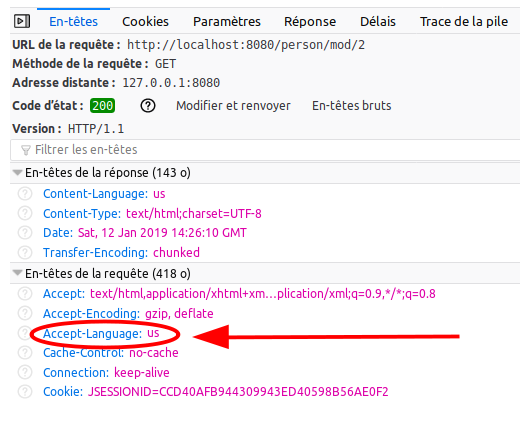Click help icon beside Content-Type header
529x423 pixels.
[x=25, y=214]
